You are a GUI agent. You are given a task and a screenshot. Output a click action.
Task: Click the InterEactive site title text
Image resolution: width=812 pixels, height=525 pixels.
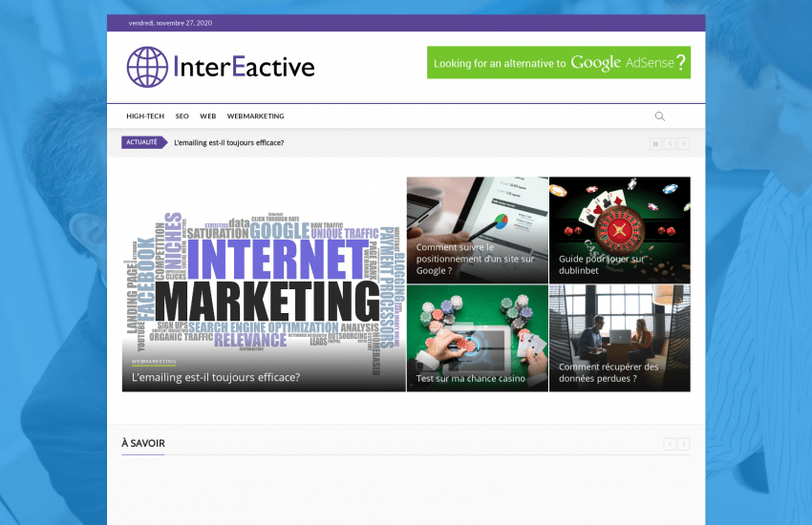244,67
